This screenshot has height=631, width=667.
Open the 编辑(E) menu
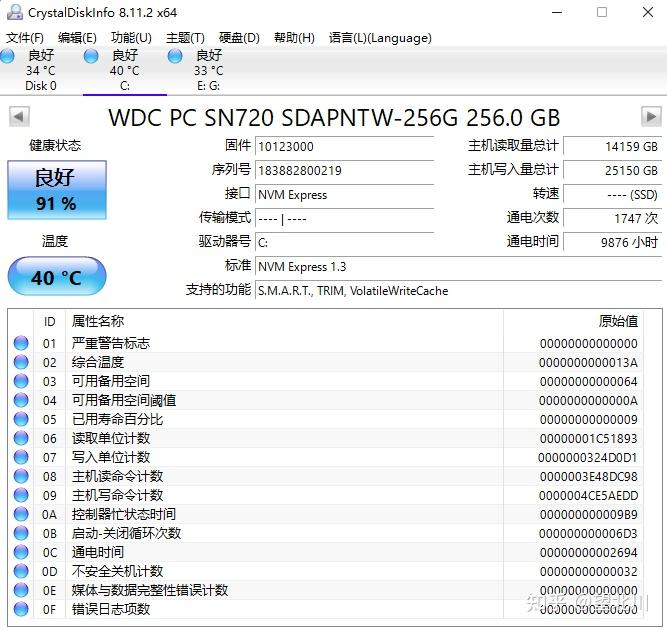(77, 38)
